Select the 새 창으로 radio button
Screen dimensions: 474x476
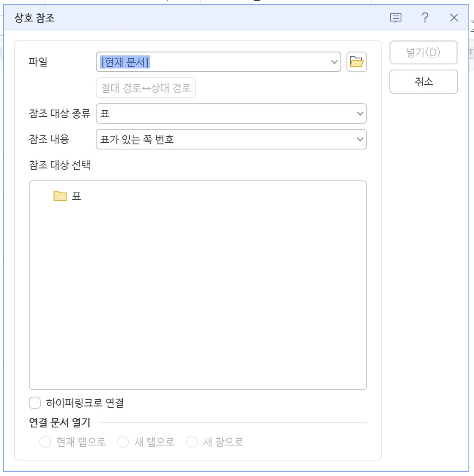click(x=192, y=442)
